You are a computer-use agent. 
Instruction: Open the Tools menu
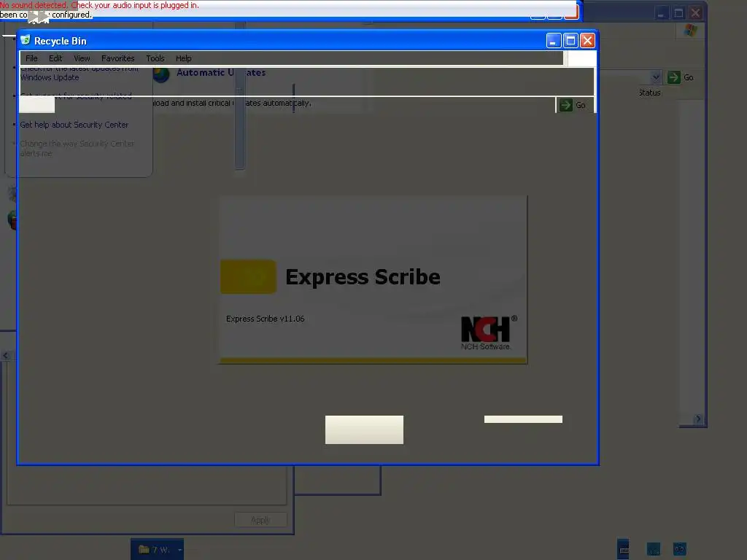[x=155, y=58]
